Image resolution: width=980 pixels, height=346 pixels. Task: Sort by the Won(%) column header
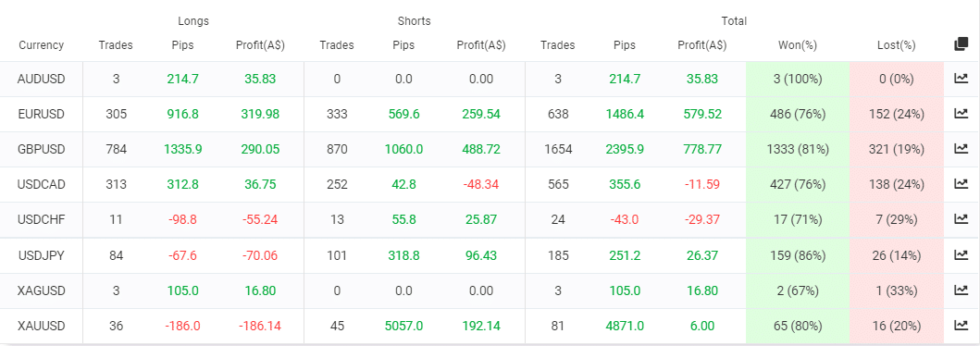(x=798, y=45)
